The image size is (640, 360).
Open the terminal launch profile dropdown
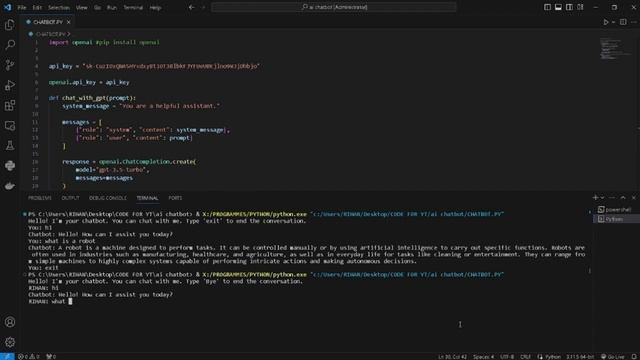[602, 198]
